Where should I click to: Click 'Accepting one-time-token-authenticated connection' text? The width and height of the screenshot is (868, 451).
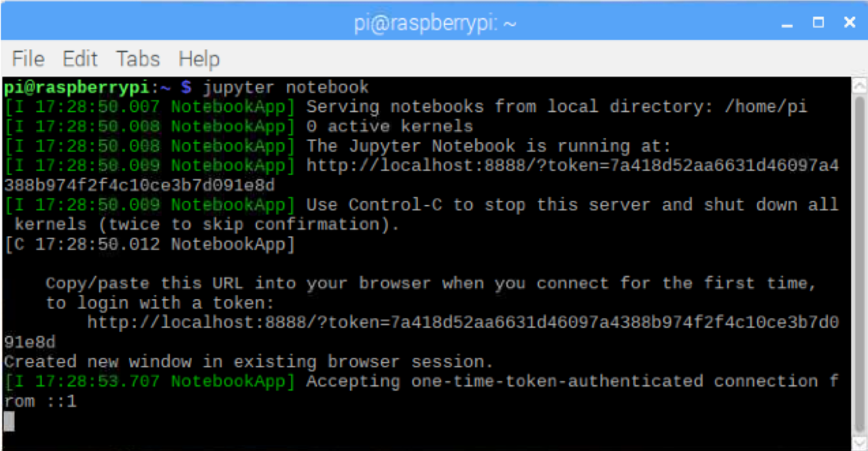pyautogui.click(x=563, y=382)
